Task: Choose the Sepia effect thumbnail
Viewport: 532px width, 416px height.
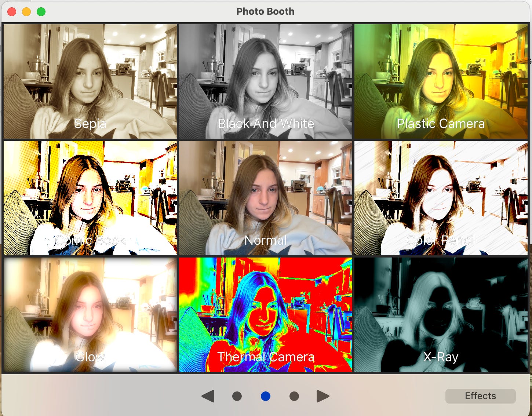Action: pyautogui.click(x=90, y=81)
